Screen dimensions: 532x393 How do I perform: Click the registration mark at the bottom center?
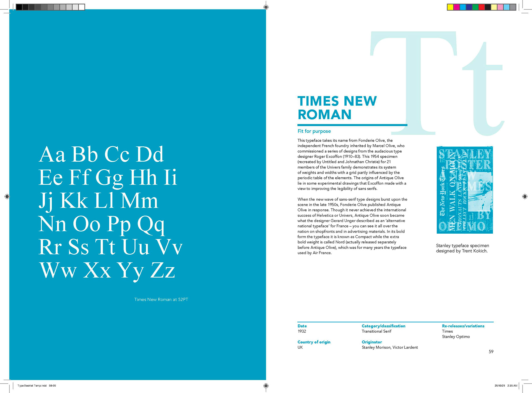click(x=266, y=386)
